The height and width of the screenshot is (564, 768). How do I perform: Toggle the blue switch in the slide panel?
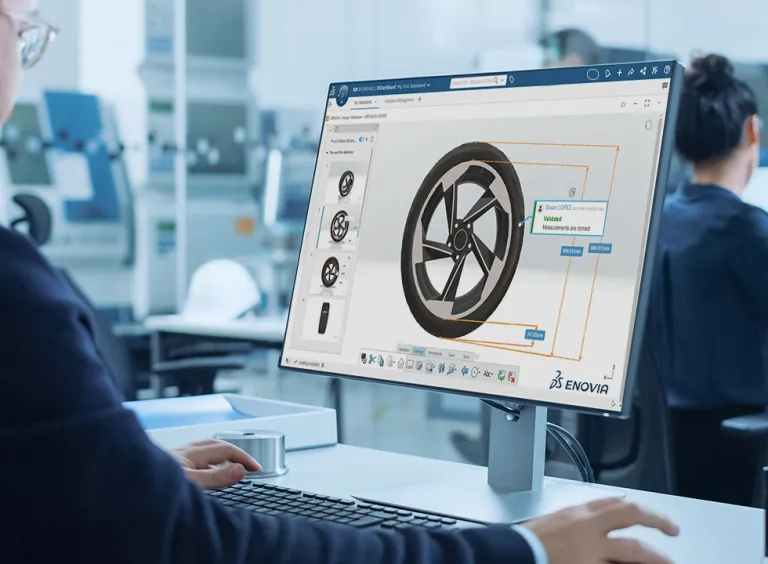362,140
